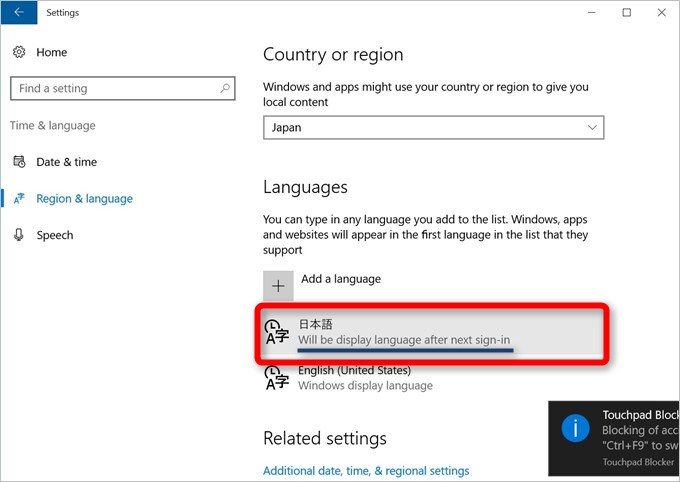The width and height of the screenshot is (680, 482).
Task: Expand region list using the chevron arrow
Action: pyautogui.click(x=592, y=128)
